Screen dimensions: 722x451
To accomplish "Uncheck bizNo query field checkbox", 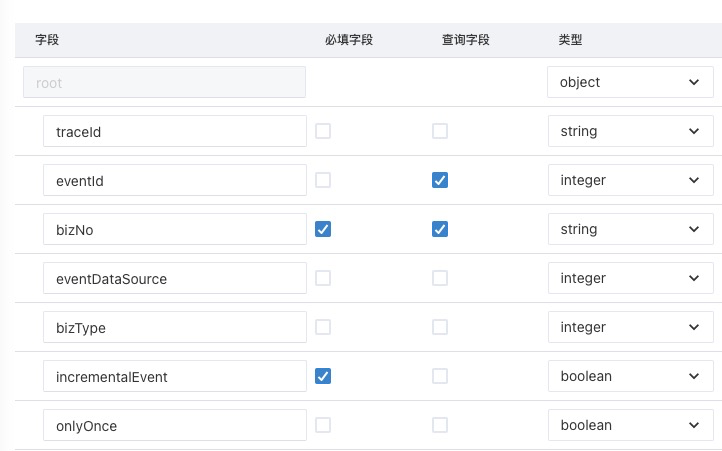I will tap(440, 229).
